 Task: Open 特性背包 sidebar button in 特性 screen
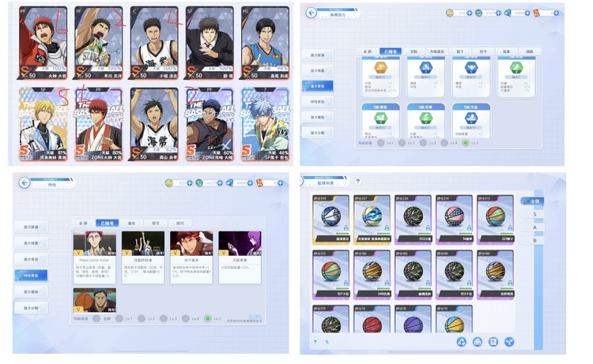(31, 276)
